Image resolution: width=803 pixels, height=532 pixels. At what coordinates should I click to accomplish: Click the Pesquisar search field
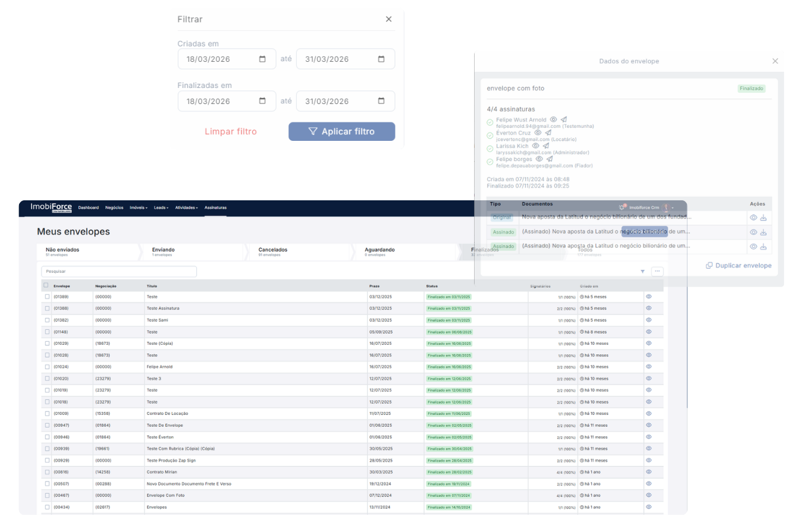click(x=119, y=272)
